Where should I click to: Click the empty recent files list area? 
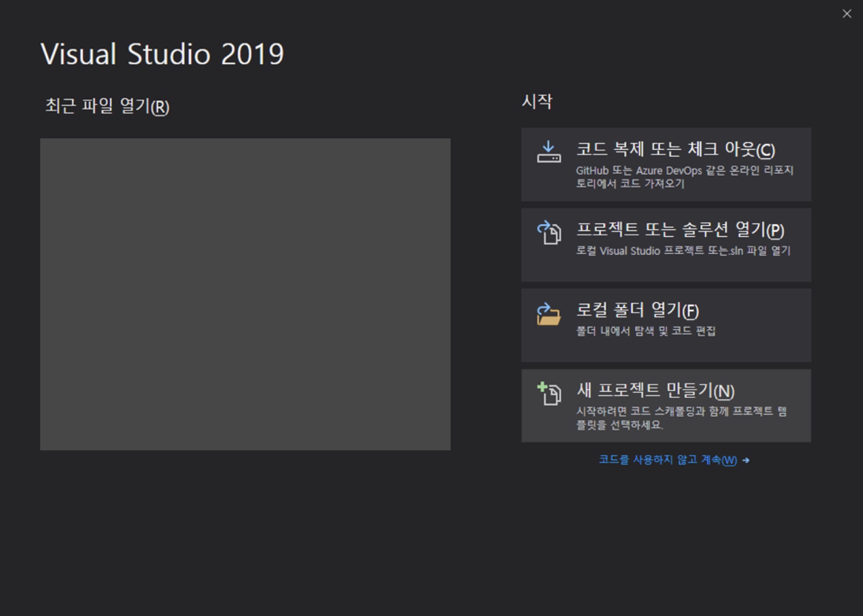[x=245, y=294]
